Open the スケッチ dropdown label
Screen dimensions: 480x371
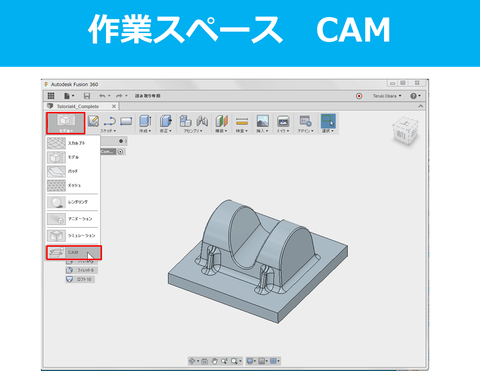coord(108,131)
